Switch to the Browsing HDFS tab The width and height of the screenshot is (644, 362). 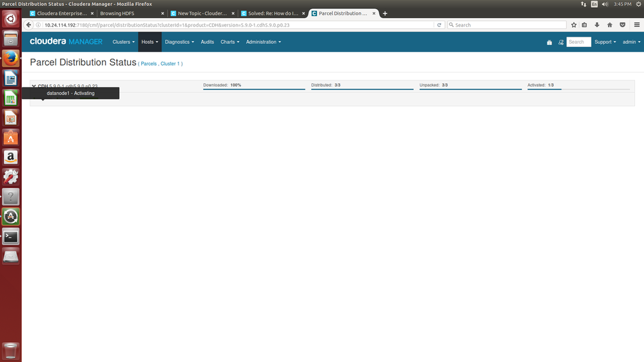[x=131, y=14]
